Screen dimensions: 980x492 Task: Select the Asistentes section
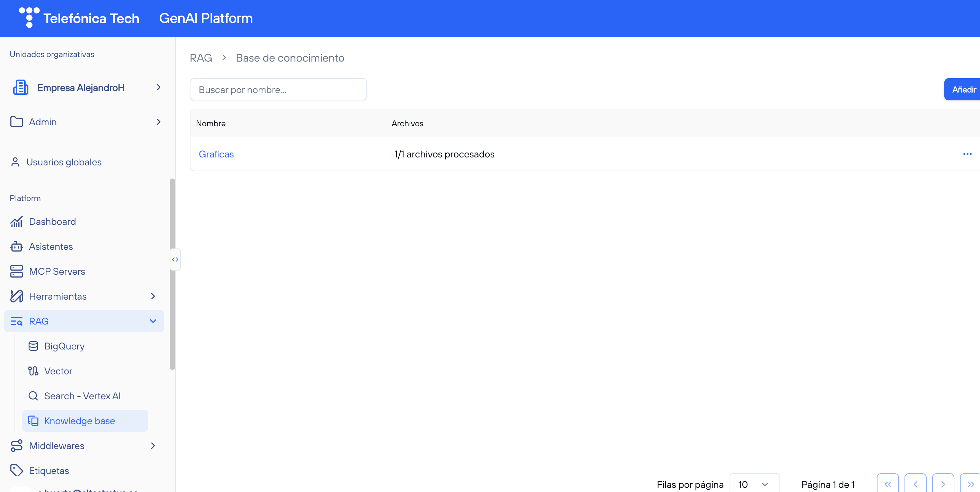[x=51, y=246]
